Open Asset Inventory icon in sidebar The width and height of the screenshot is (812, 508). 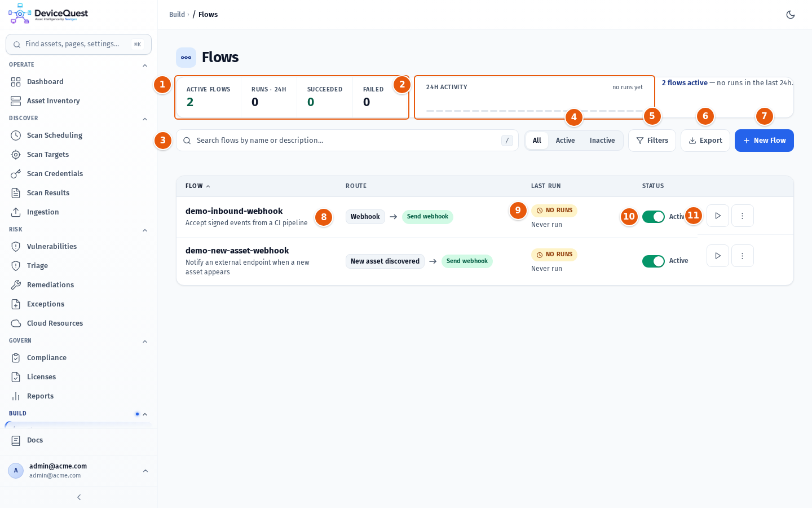16,101
